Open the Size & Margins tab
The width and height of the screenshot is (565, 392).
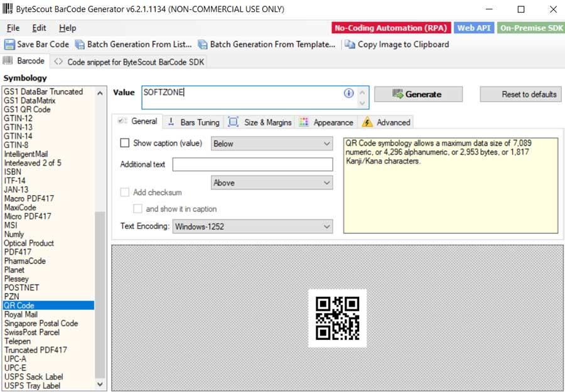260,122
